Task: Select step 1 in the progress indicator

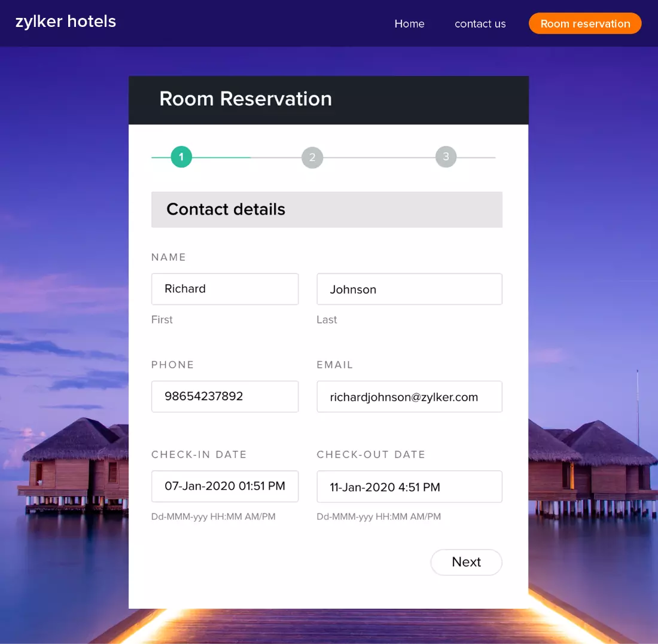Action: pos(181,157)
